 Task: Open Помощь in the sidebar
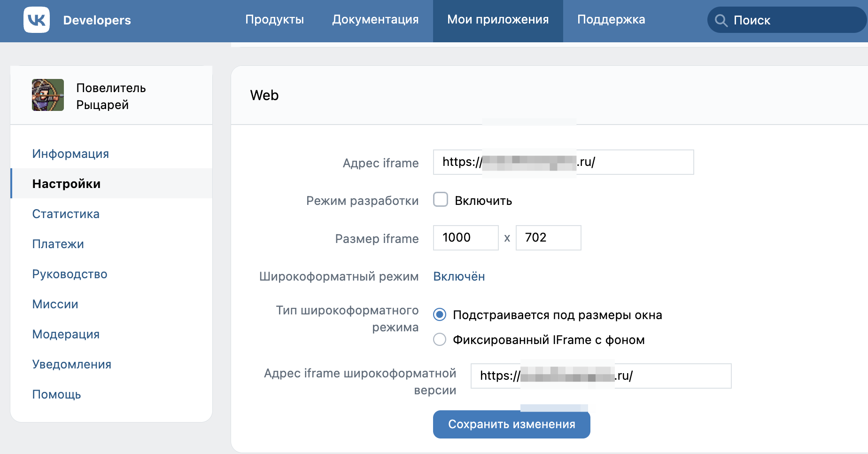(56, 394)
